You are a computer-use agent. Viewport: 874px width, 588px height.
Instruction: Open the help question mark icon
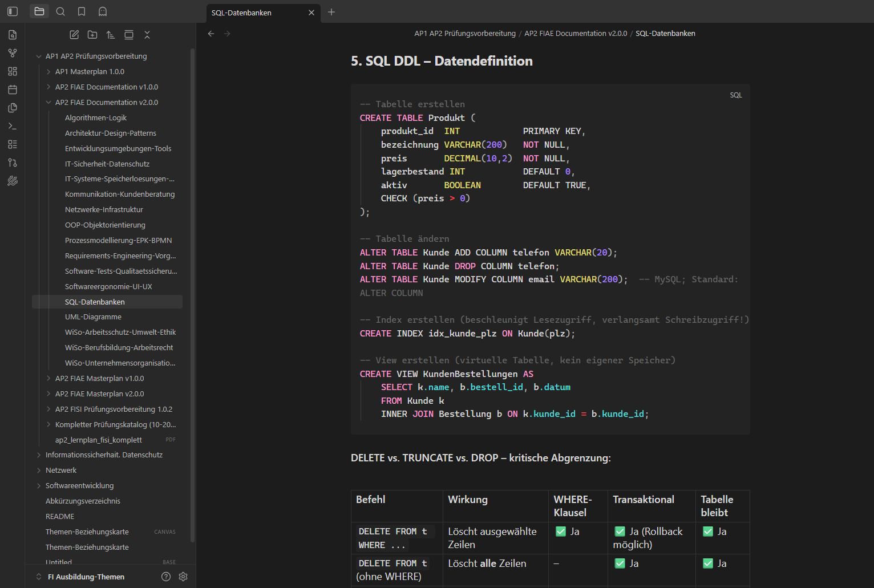click(166, 577)
